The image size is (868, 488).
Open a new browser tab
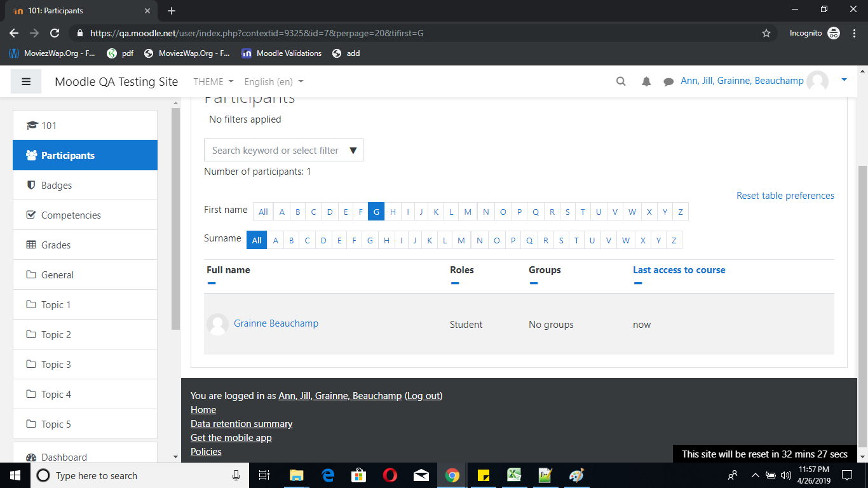[x=172, y=11]
